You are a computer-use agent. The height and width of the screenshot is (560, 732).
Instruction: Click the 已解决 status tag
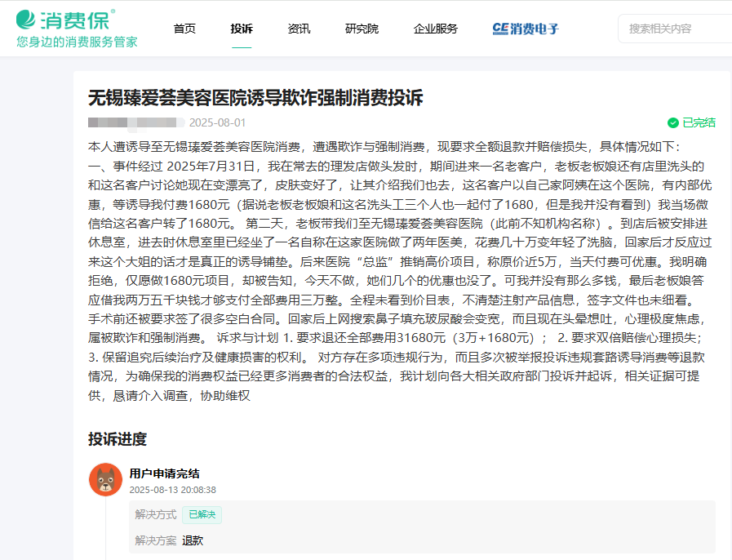202,515
